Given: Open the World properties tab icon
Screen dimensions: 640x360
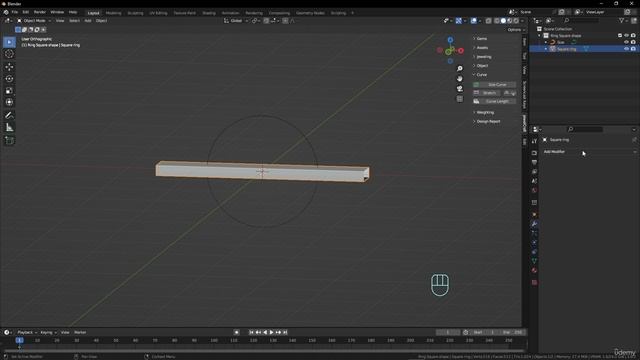Looking at the screenshot, I should coord(534,191).
